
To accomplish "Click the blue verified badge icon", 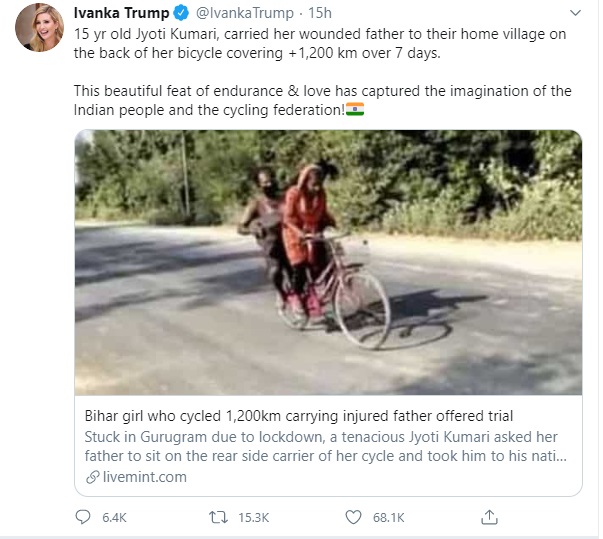I will tap(181, 13).
